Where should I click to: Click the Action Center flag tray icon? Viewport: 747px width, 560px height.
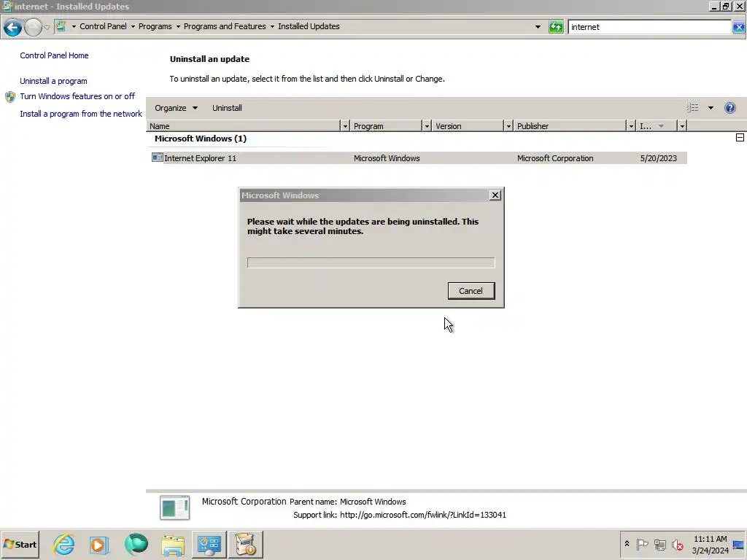pos(642,544)
